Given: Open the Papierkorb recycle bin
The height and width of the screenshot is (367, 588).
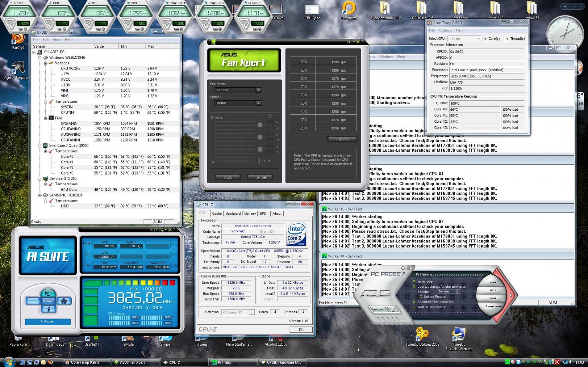Looking at the screenshot, I should point(18,341).
